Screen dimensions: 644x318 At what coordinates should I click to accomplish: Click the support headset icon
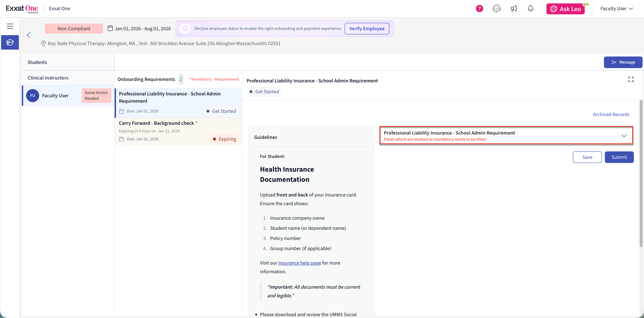point(496,9)
